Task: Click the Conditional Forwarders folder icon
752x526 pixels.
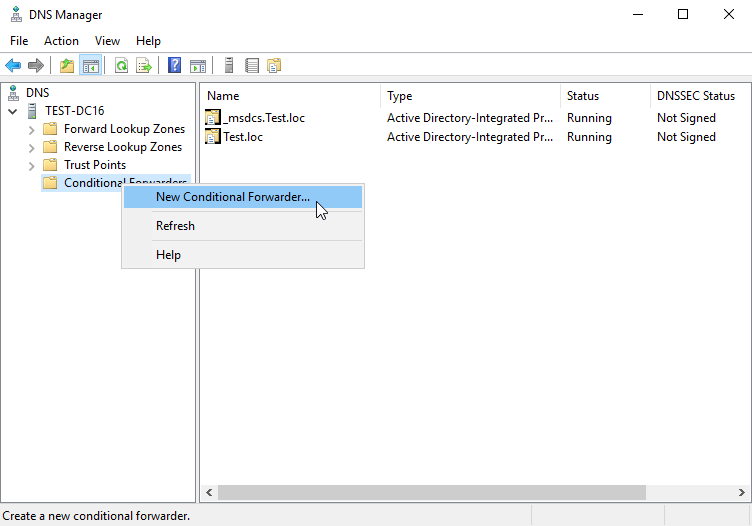Action: point(50,183)
